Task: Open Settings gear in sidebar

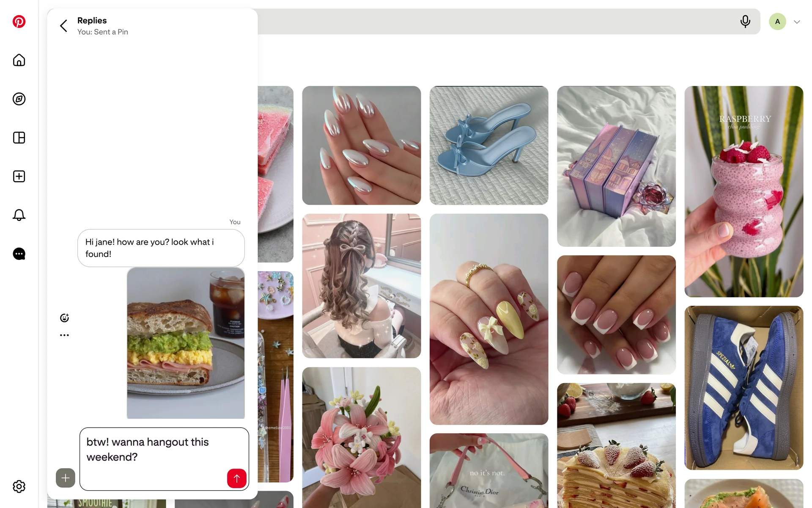Action: coord(19,486)
